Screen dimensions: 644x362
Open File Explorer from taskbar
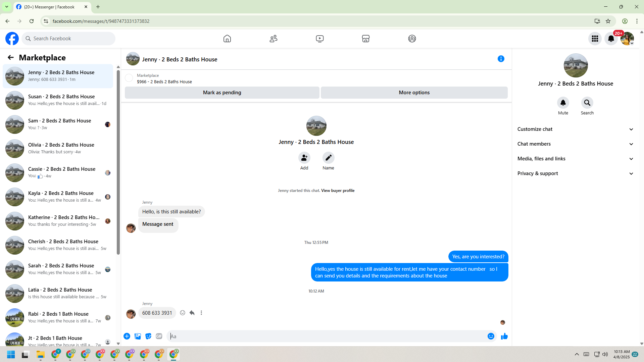tap(41, 354)
